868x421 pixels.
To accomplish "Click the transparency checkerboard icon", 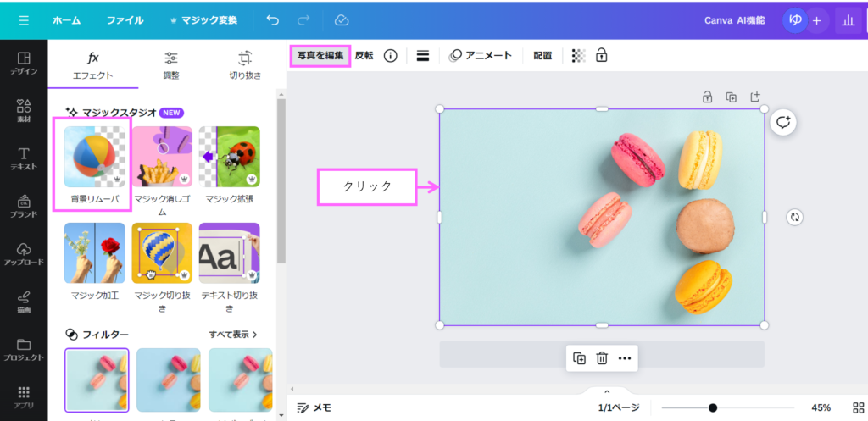I will click(578, 56).
